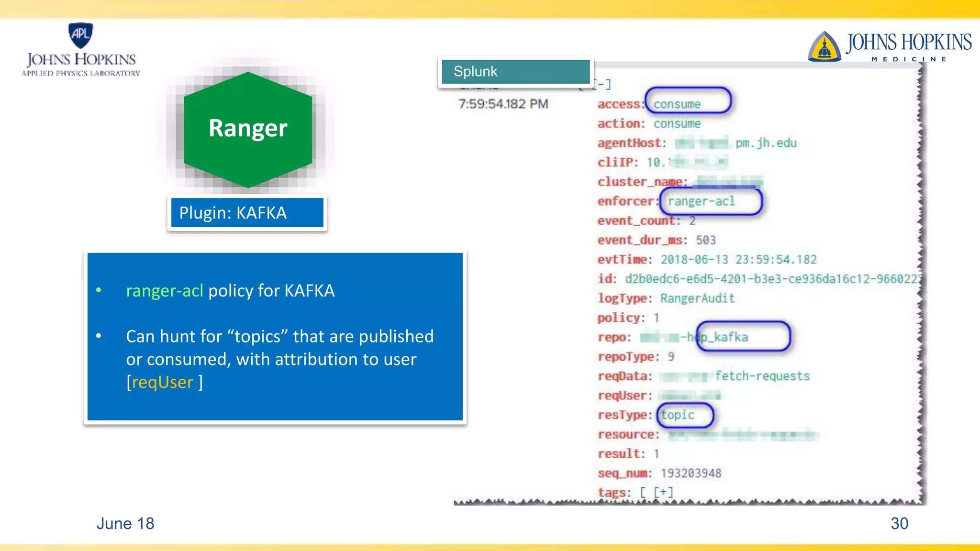This screenshot has width=980, height=551.
Task: Click the fetch-requests reqData value
Action: point(762,376)
